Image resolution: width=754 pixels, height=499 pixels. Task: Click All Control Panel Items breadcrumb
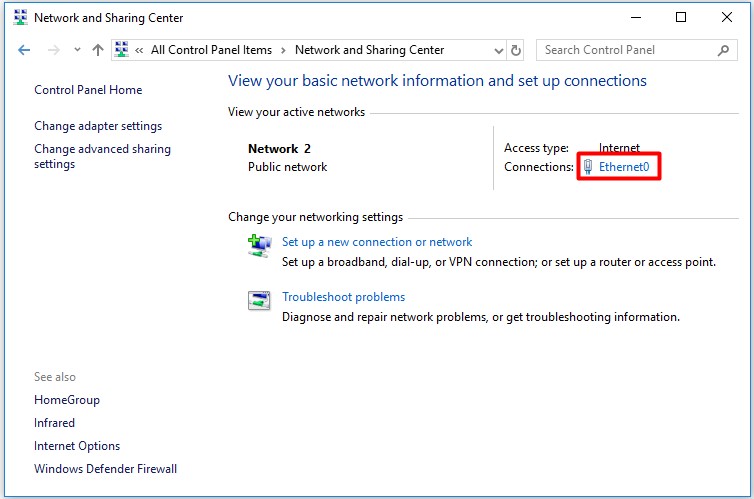211,50
